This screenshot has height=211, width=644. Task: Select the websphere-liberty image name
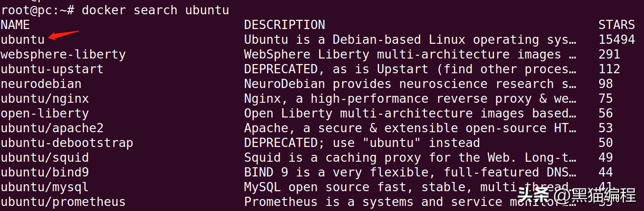pos(63,54)
